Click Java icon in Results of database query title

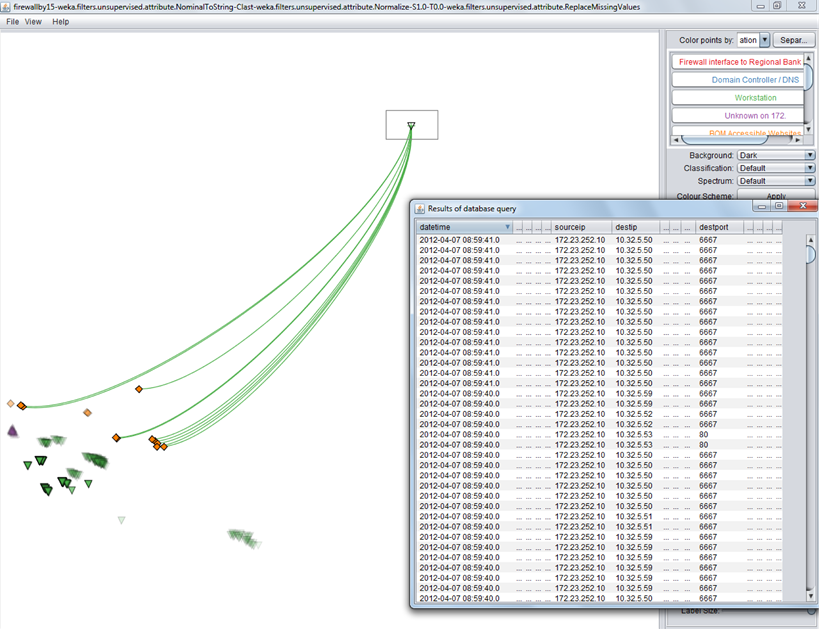[x=420, y=208]
